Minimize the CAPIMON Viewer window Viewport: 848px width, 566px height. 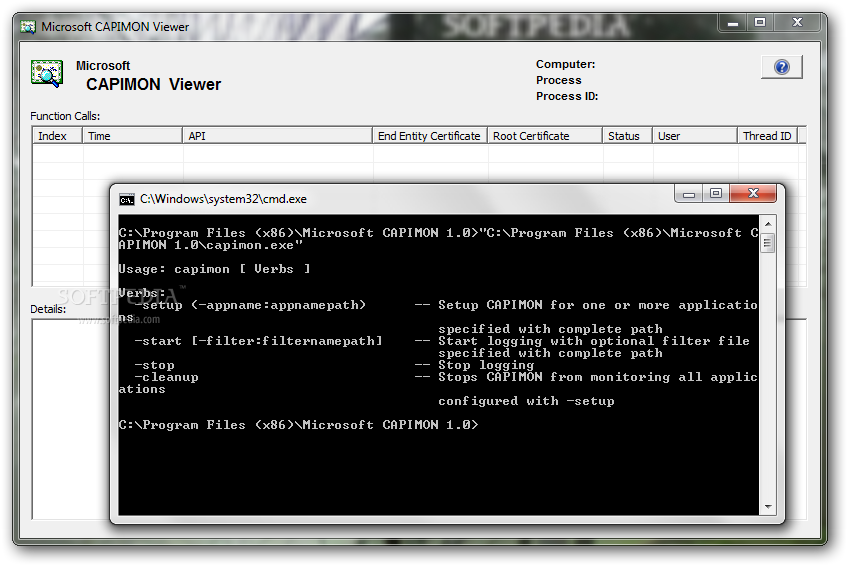pyautogui.click(x=733, y=23)
